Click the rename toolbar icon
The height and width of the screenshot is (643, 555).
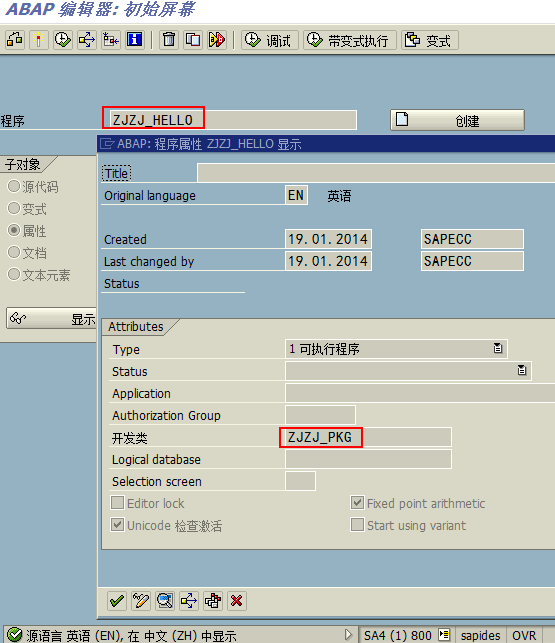point(217,40)
